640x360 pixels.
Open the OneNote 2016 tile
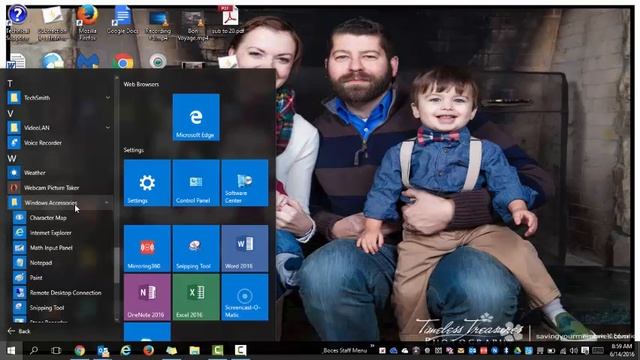tap(147, 297)
